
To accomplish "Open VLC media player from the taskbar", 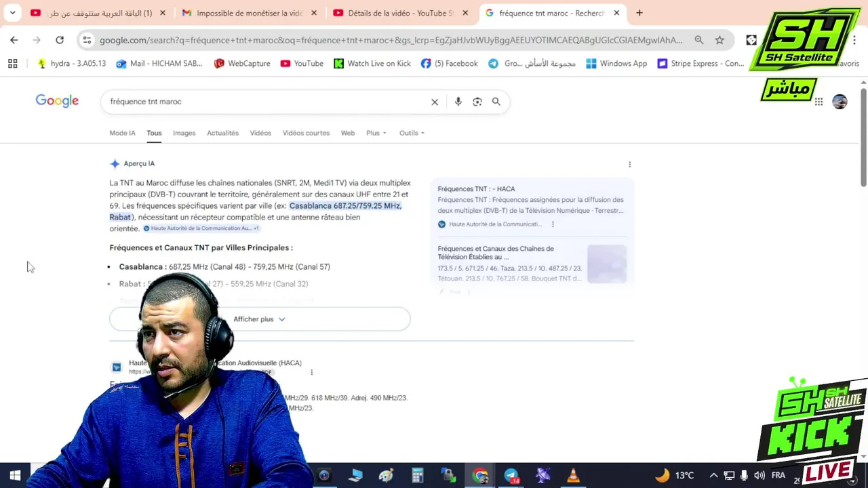I will 573,475.
